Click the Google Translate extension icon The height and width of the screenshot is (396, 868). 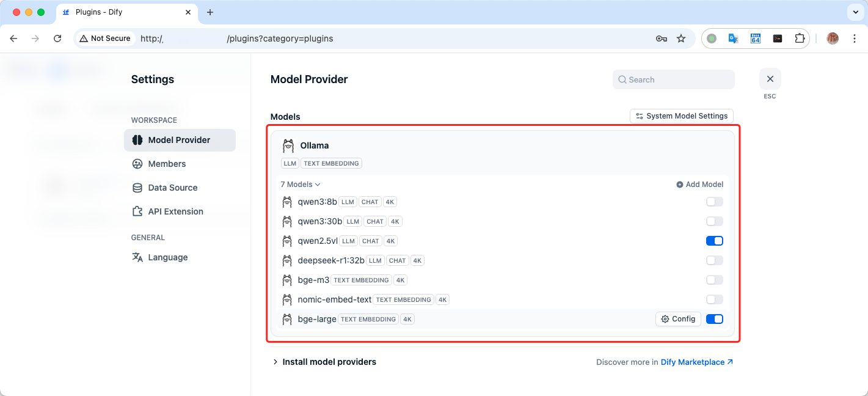pos(733,38)
